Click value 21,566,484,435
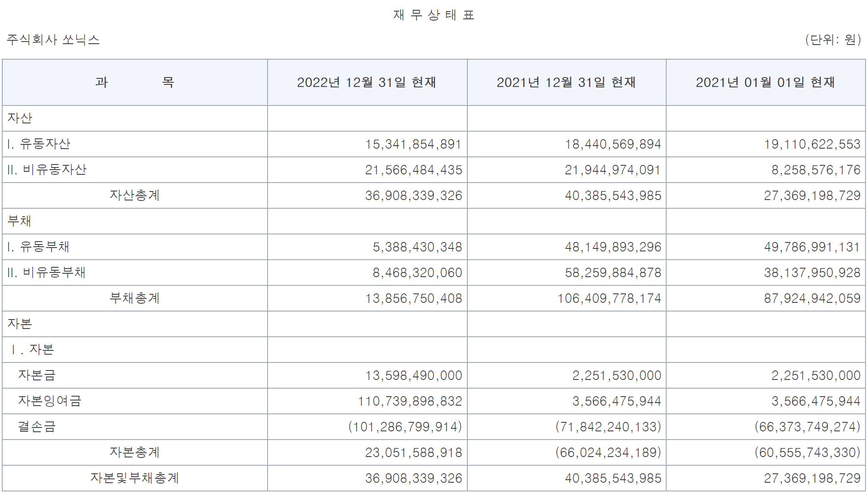The height and width of the screenshot is (502, 868). click(414, 170)
